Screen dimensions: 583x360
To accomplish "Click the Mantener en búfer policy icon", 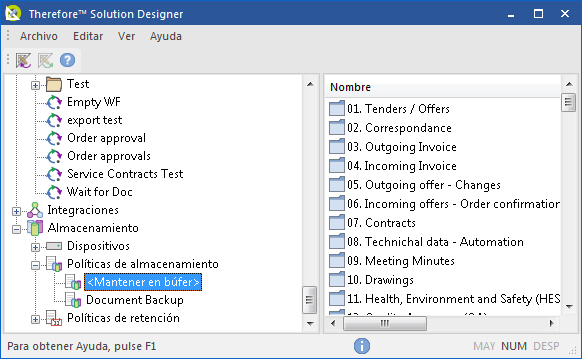I will pyautogui.click(x=73, y=282).
